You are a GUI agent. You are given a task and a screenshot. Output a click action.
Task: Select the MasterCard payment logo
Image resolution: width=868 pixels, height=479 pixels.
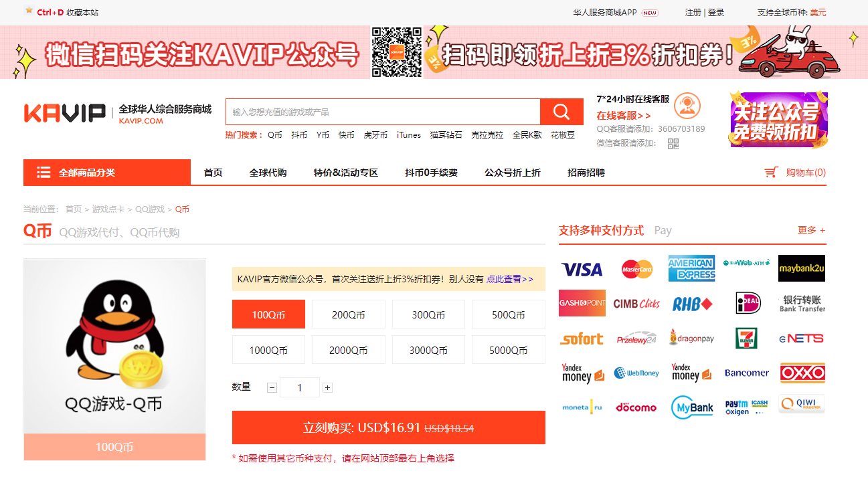click(x=636, y=269)
